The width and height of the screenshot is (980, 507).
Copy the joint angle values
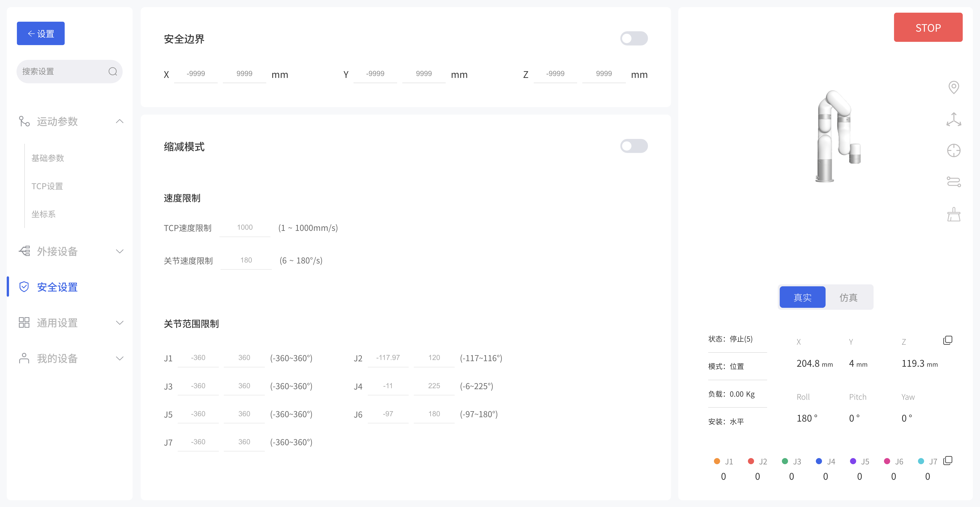[x=948, y=461]
